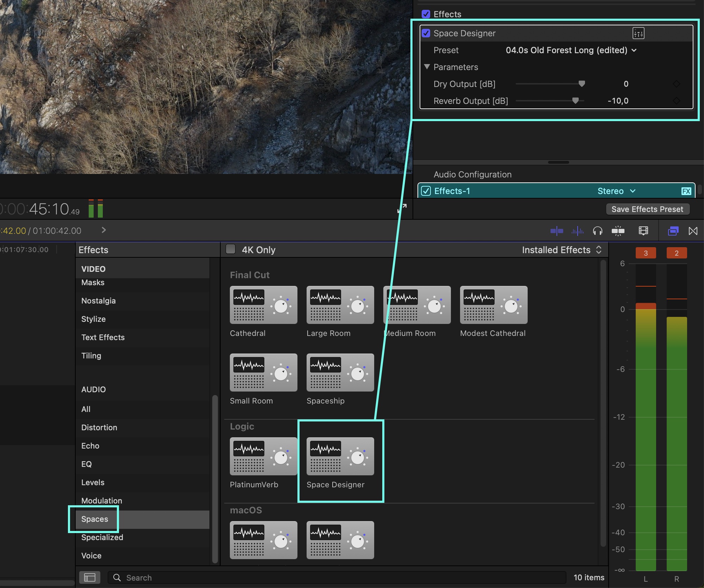Open the Installed Effects popup menu
This screenshot has width=704, height=588.
(561, 250)
